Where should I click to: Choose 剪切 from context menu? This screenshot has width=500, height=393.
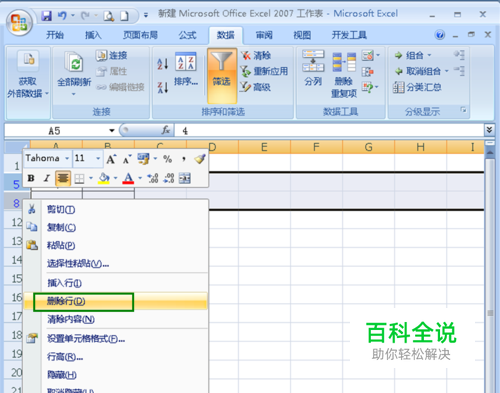tap(116, 210)
